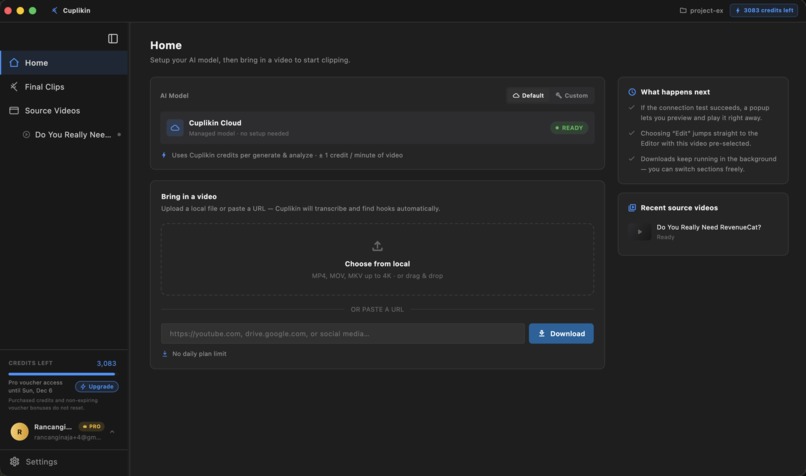
Task: Click the No daily plan limit icon
Action: click(164, 354)
